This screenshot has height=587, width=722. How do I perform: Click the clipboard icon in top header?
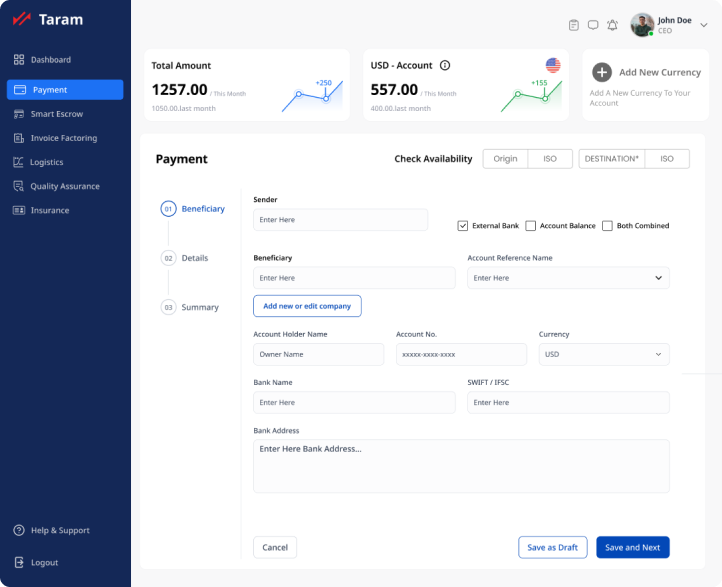(574, 25)
